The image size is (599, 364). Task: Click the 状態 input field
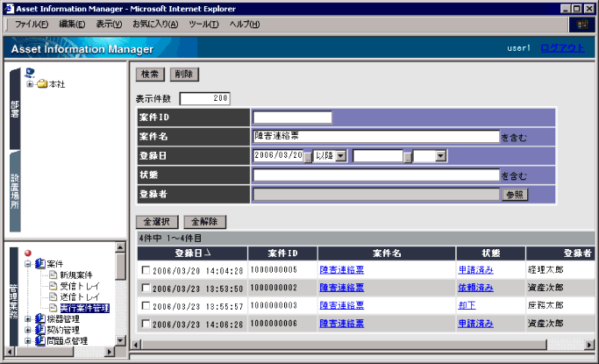pyautogui.click(x=376, y=175)
